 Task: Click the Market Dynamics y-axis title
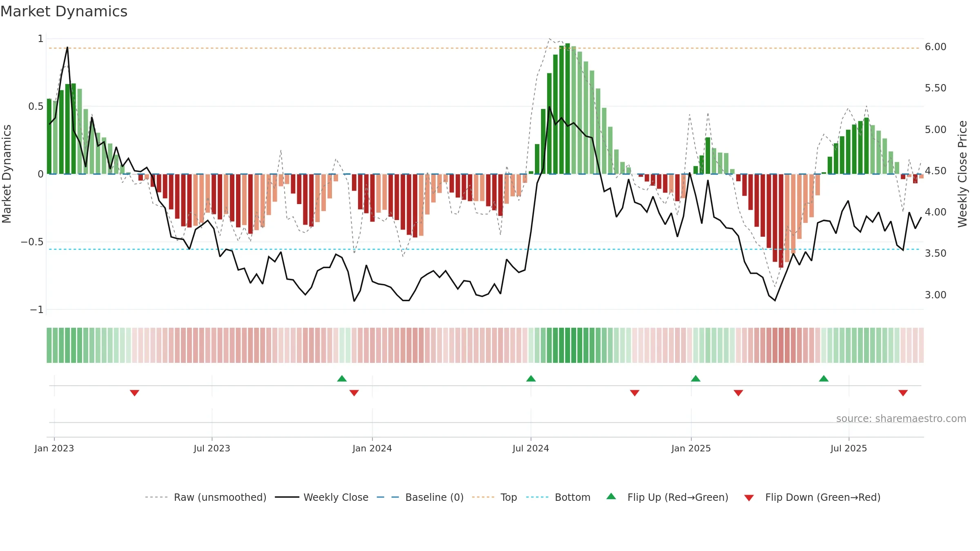(x=7, y=174)
